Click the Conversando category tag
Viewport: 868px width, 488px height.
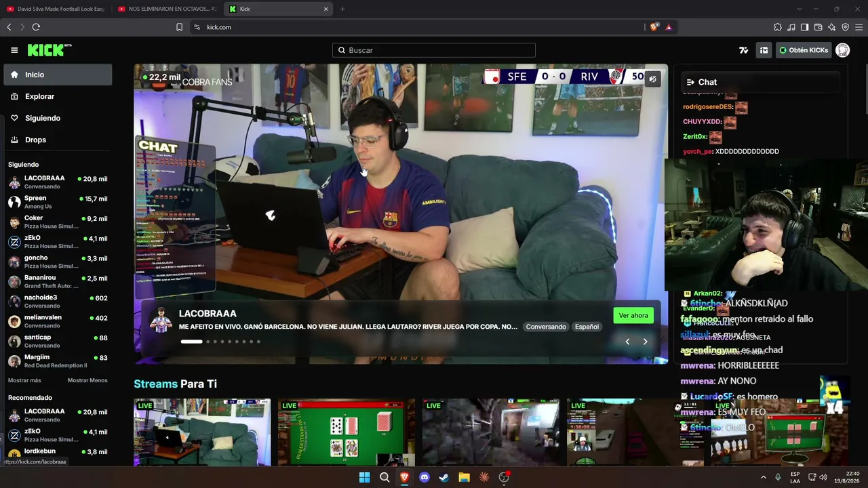546,327
